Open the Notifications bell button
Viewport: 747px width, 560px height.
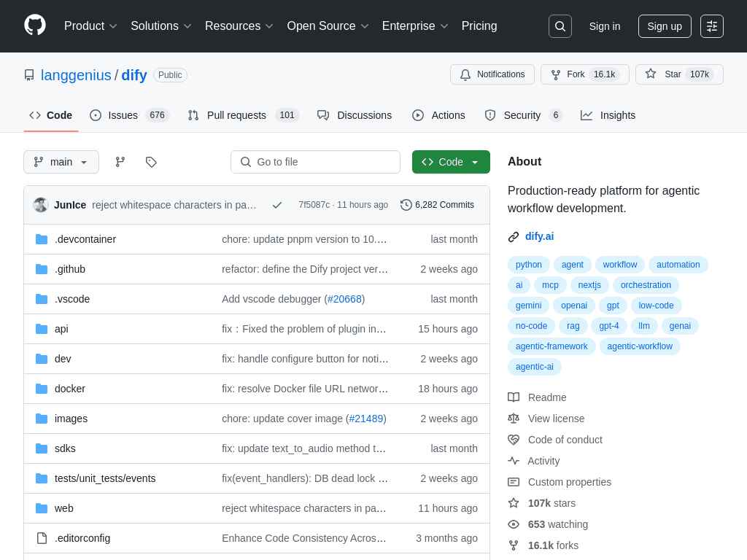[x=492, y=74]
